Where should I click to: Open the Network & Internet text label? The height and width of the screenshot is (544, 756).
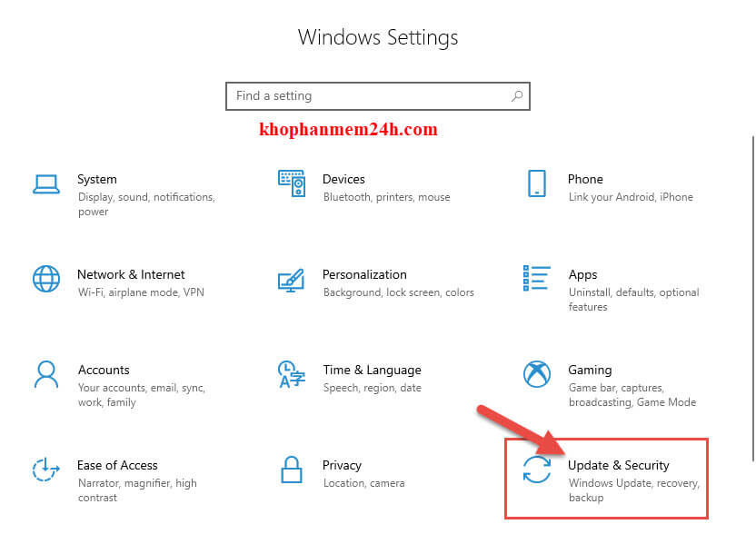tap(131, 274)
